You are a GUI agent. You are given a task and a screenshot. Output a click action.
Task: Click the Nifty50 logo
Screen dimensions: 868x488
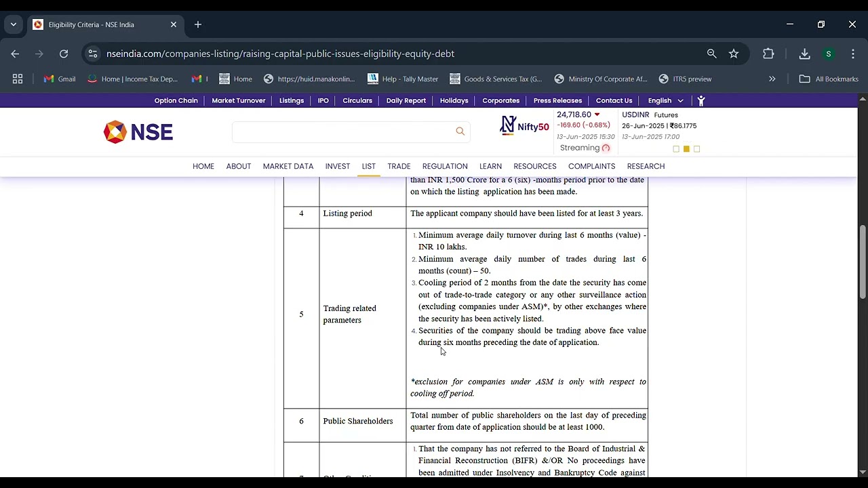pos(524,126)
